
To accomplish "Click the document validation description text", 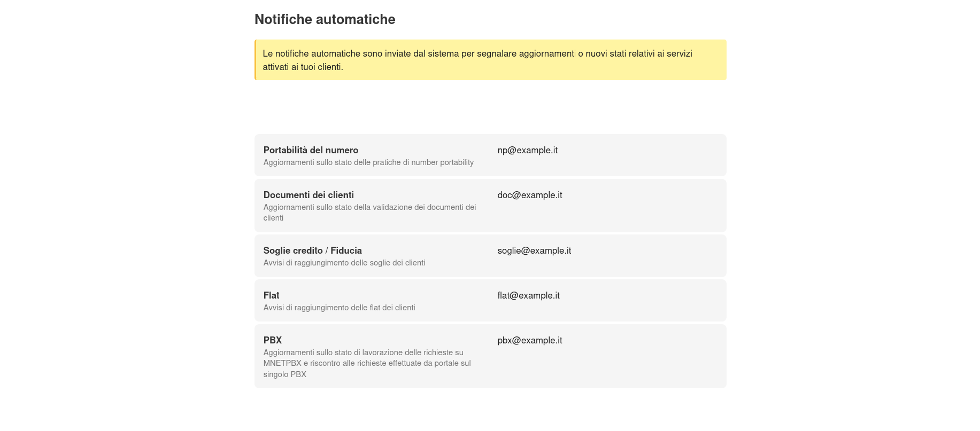I will 369,213.
